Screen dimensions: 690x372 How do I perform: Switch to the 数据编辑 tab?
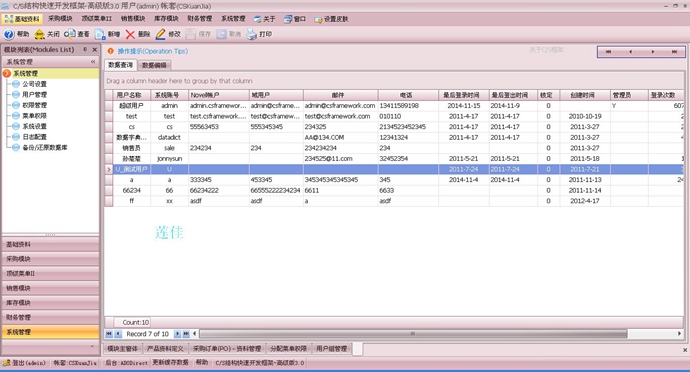point(154,66)
